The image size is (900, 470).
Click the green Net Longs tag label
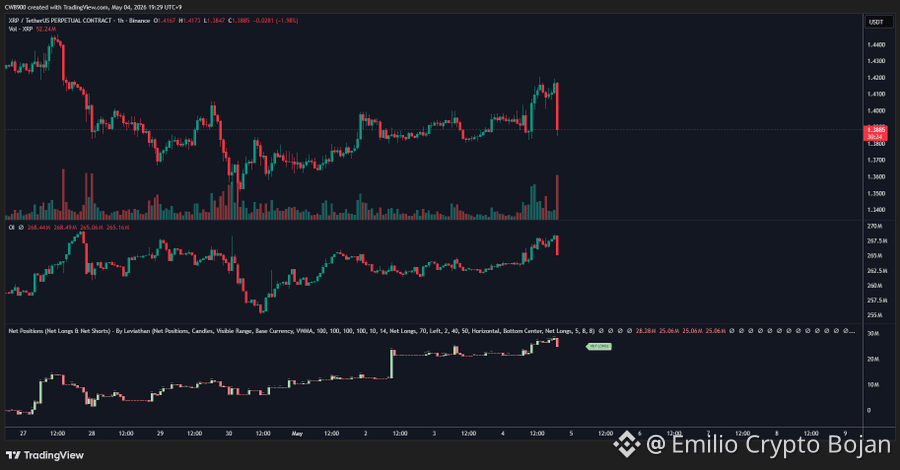(x=599, y=347)
